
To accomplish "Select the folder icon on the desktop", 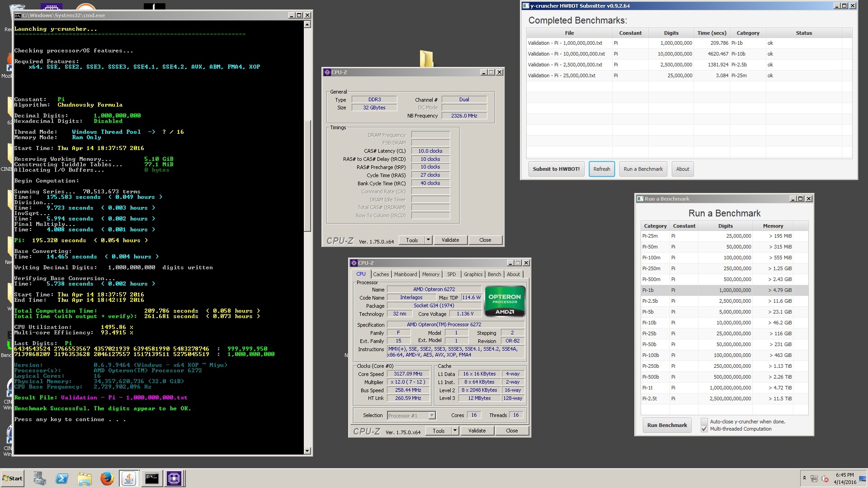I will [x=426, y=59].
